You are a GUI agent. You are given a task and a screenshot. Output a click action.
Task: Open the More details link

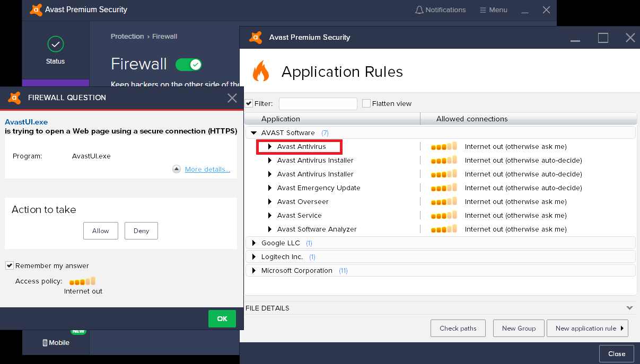coord(207,170)
